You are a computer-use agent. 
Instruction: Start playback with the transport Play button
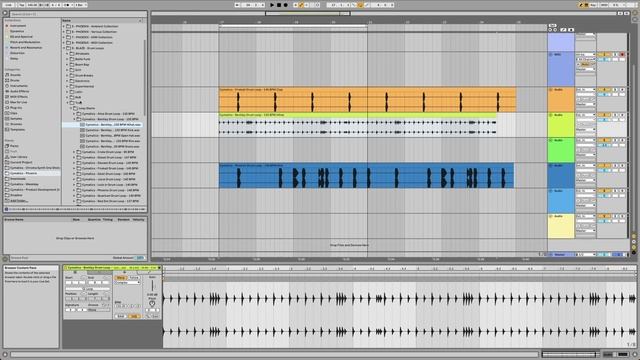(x=272, y=5)
